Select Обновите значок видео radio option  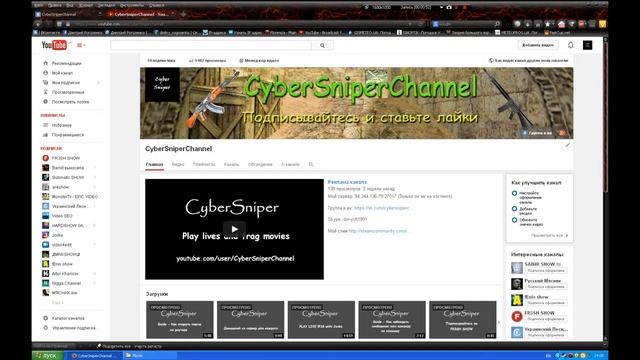(514, 220)
